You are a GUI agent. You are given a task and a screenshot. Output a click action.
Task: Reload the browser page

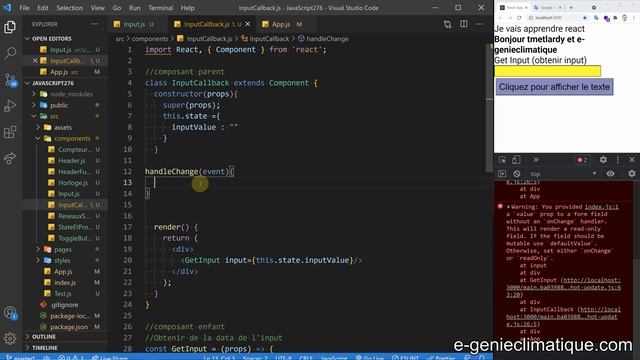pyautogui.click(x=519, y=18)
